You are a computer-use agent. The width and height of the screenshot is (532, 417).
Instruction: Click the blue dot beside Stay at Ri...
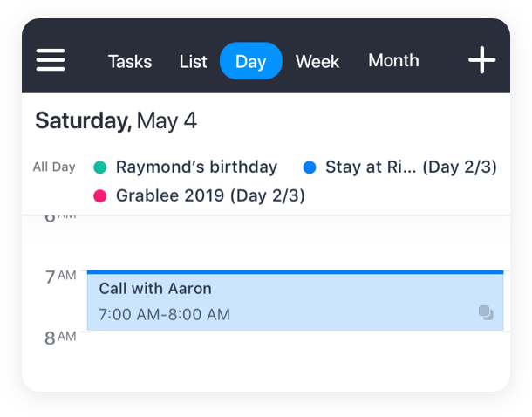(x=310, y=167)
